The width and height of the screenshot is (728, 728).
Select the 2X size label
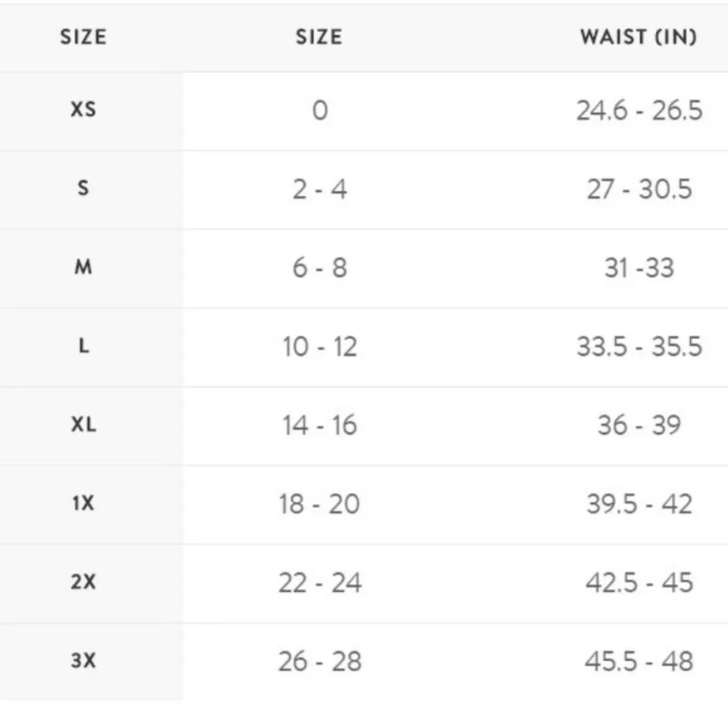click(83, 582)
